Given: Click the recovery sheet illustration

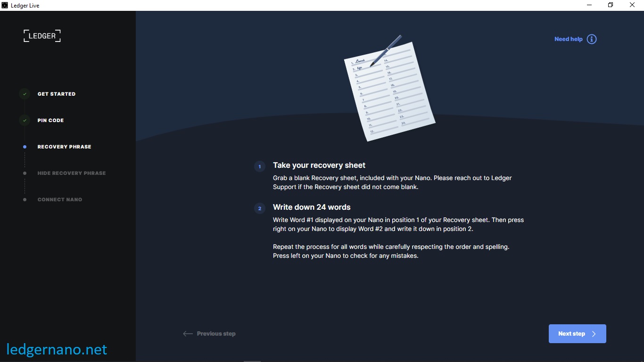Looking at the screenshot, I should (x=389, y=88).
